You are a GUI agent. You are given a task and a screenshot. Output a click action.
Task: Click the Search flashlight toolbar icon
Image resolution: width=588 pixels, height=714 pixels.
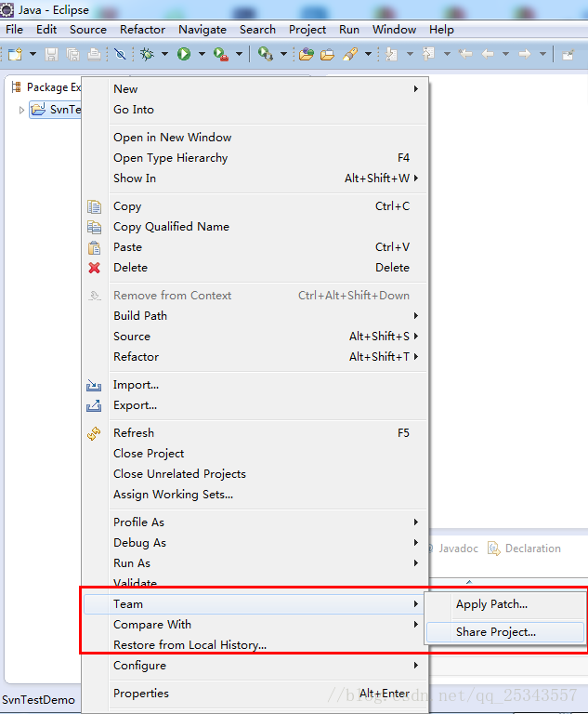(350, 54)
